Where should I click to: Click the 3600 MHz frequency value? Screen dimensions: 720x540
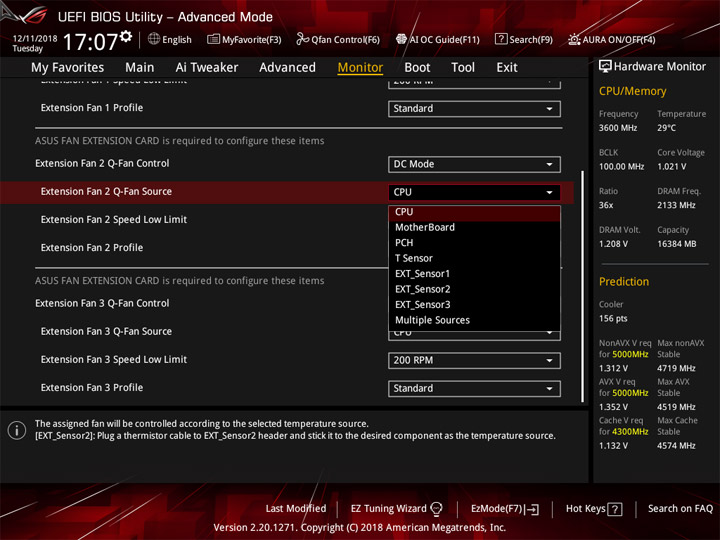click(618, 128)
